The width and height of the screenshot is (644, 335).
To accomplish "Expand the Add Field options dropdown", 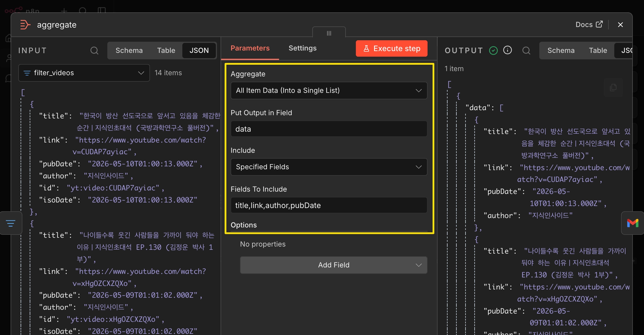I will 334,265.
